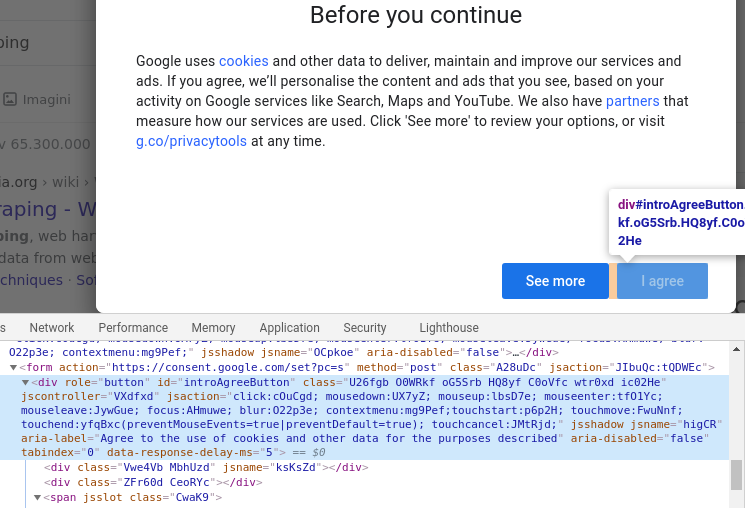Open the Network tab
Screen dimensions: 745x508
pyautogui.click(x=52, y=327)
